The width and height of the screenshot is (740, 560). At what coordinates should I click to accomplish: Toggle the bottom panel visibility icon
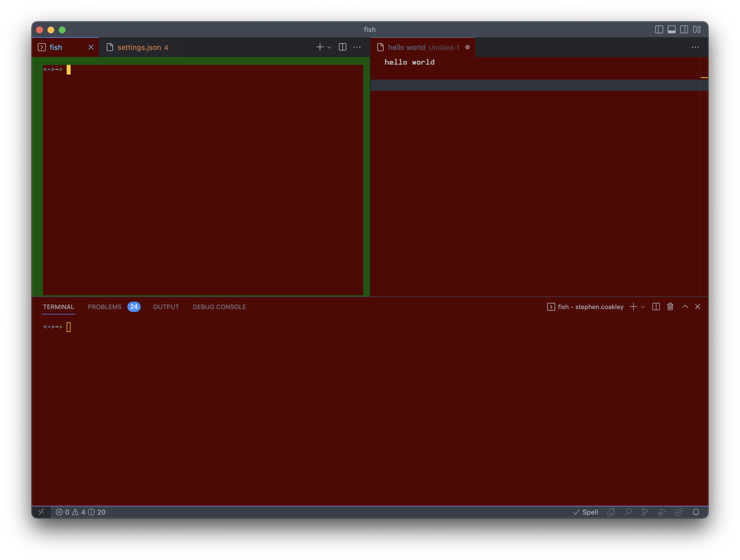point(671,29)
